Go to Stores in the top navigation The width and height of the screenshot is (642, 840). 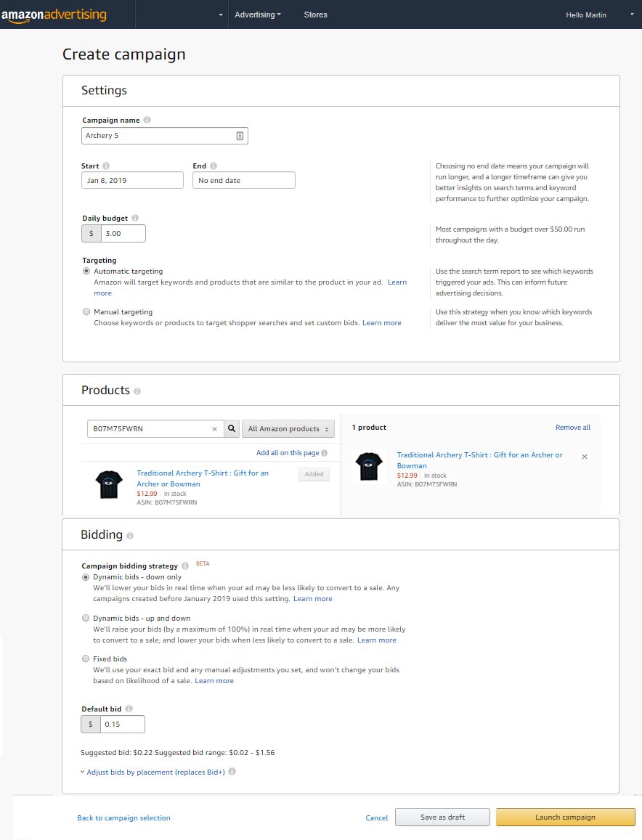(315, 15)
